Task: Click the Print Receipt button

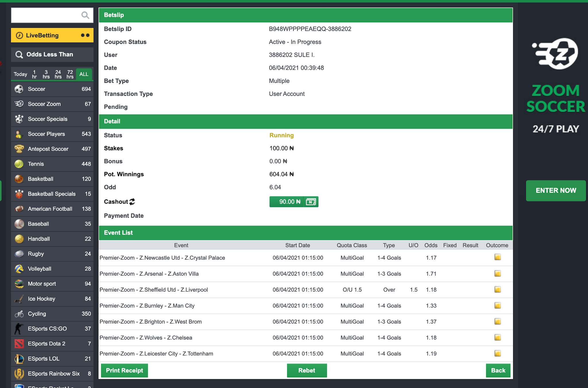Action: [x=124, y=370]
